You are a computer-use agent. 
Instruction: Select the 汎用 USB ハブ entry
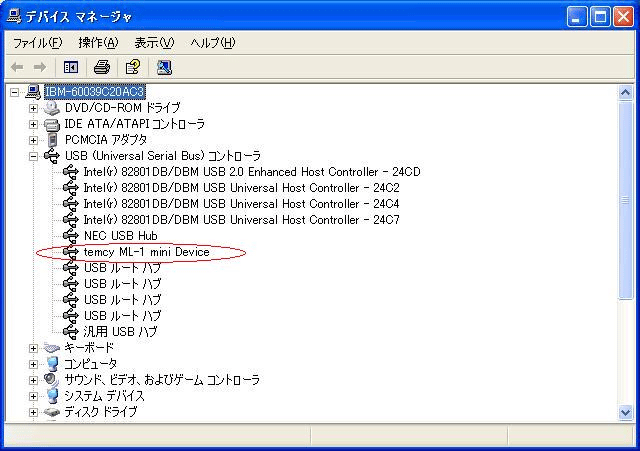(120, 332)
